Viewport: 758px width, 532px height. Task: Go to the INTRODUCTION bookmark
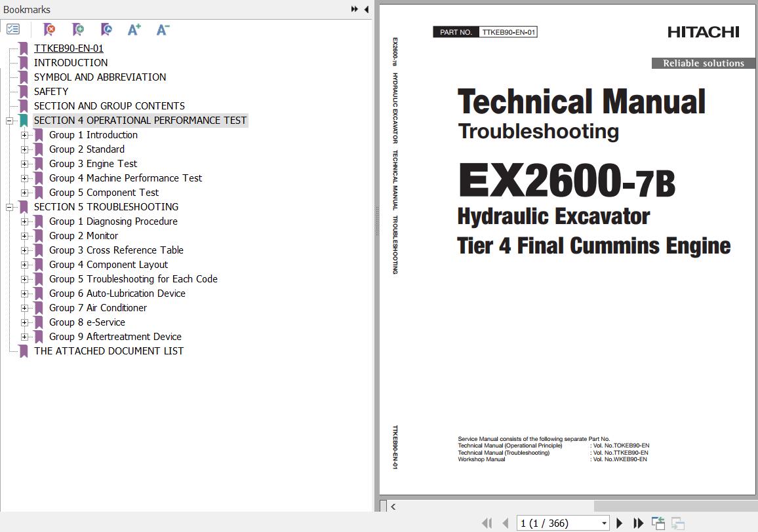[71, 63]
